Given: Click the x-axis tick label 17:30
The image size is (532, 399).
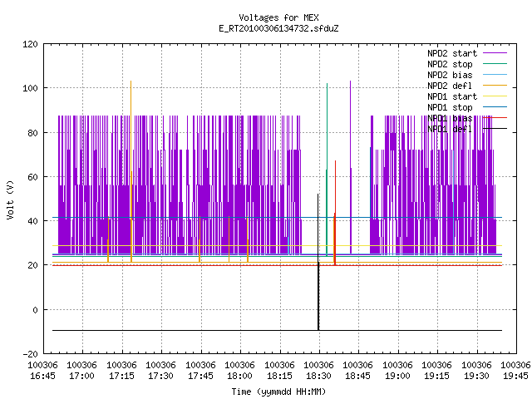Looking at the screenshot, I should point(160,376).
